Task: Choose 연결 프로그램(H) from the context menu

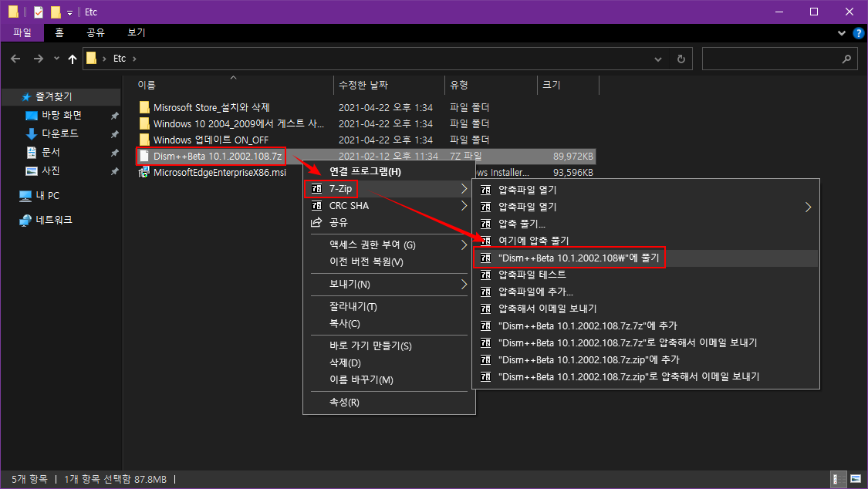Action: pyautogui.click(x=389, y=171)
